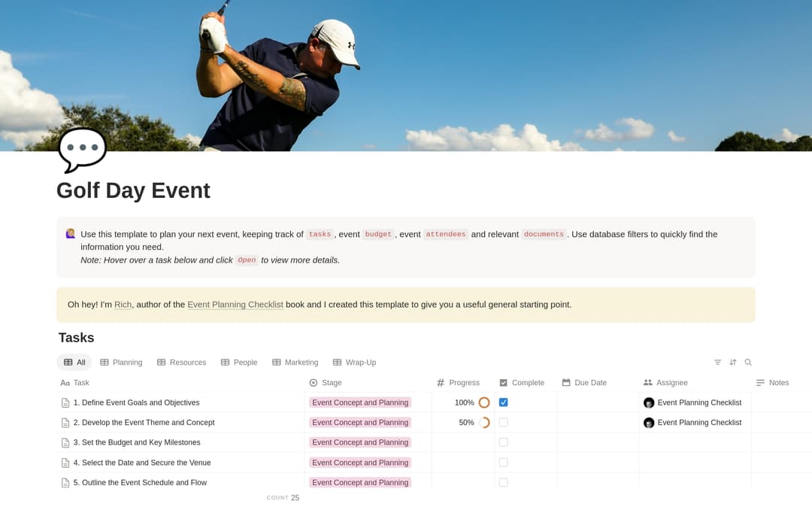Switch to the Wrap-Up view tab

(x=355, y=363)
